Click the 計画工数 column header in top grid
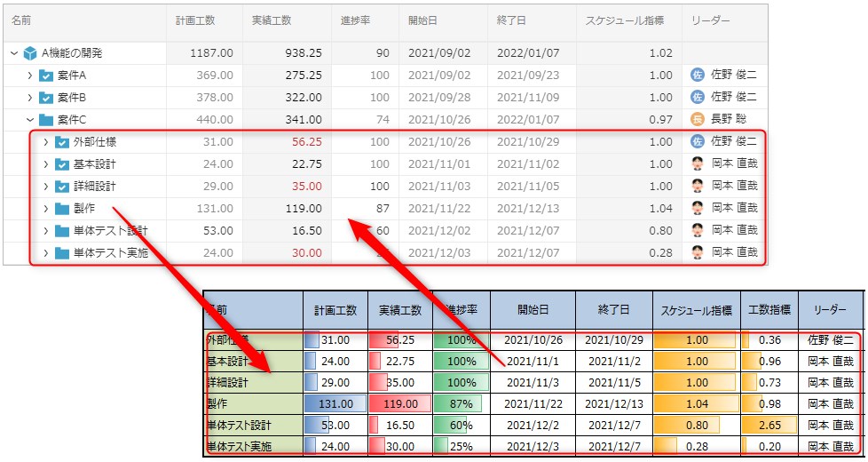Image resolution: width=868 pixels, height=462 pixels. tap(194, 20)
